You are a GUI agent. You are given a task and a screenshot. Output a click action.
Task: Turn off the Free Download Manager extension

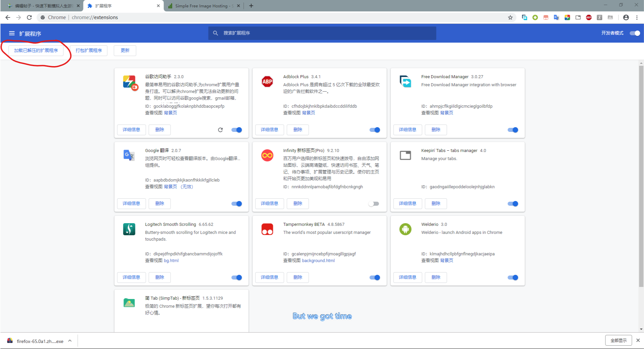(513, 130)
